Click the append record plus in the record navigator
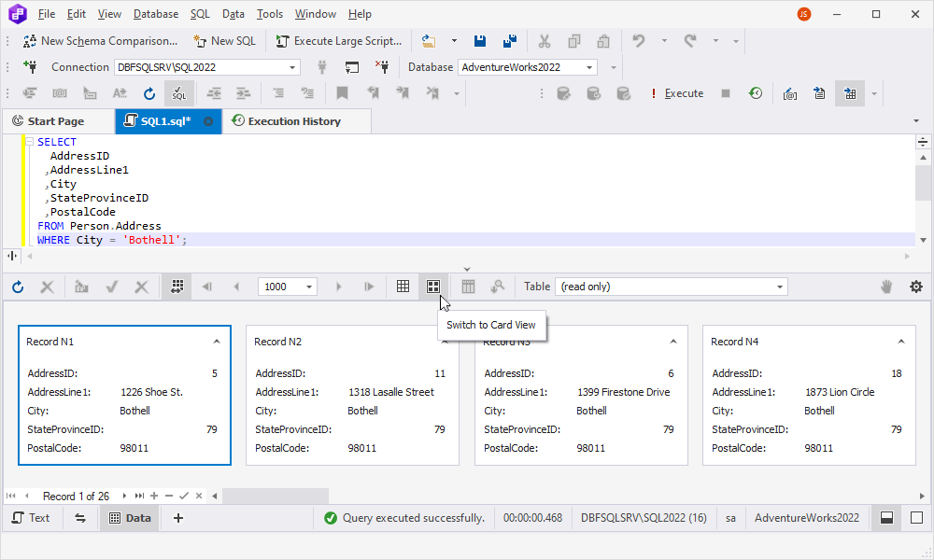 coord(154,496)
